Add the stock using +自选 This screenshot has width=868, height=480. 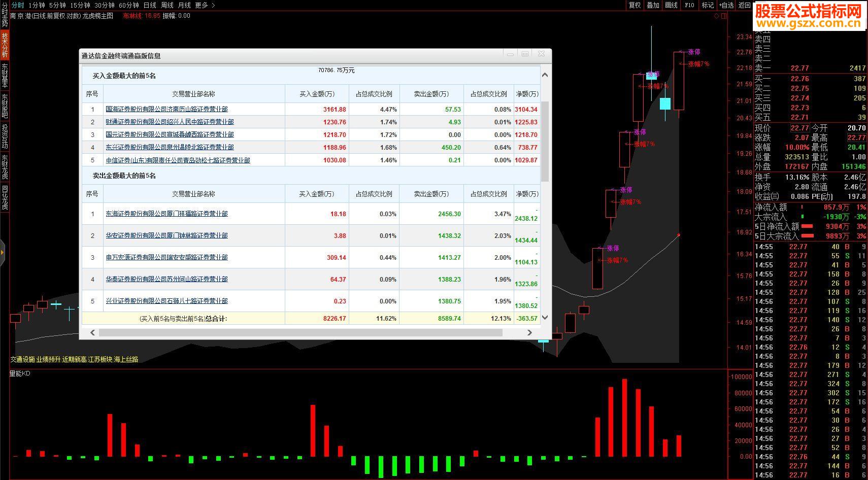[726, 5]
